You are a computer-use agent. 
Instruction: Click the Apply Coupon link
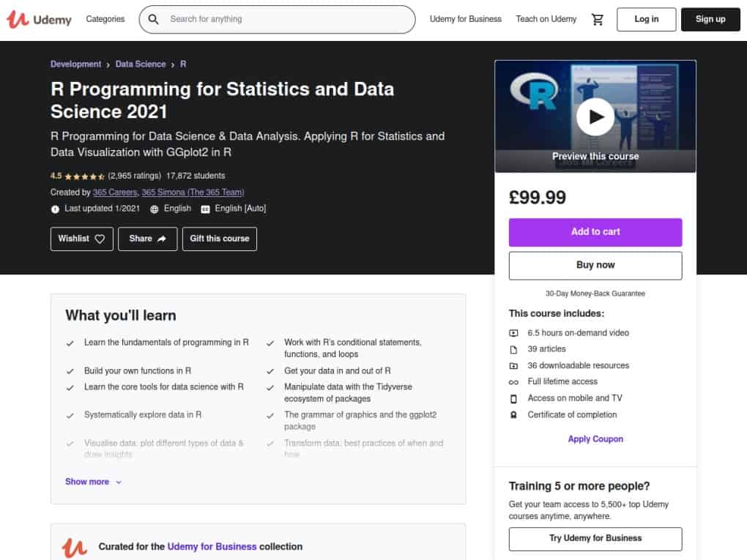pos(595,439)
